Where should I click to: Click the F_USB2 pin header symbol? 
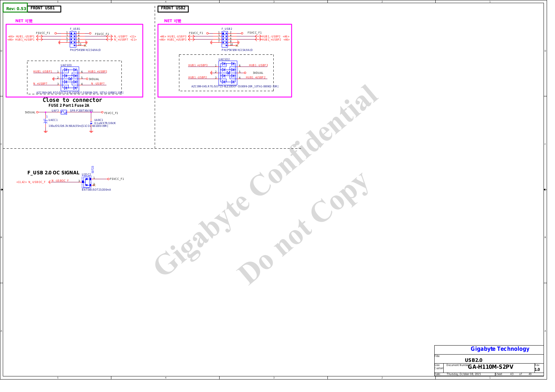(225, 39)
